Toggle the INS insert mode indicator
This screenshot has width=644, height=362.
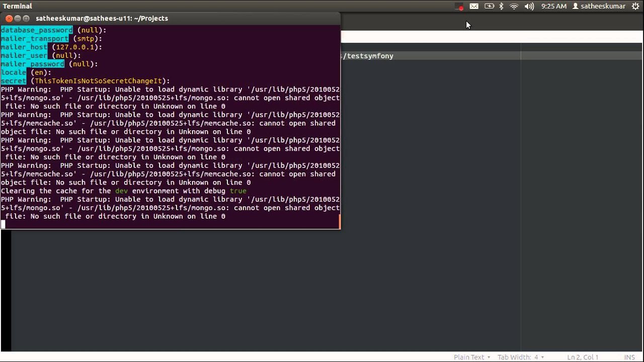point(629,357)
